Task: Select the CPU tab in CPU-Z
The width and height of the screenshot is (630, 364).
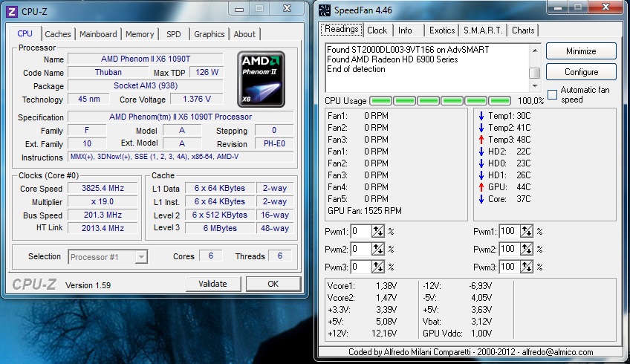Action: (x=25, y=33)
